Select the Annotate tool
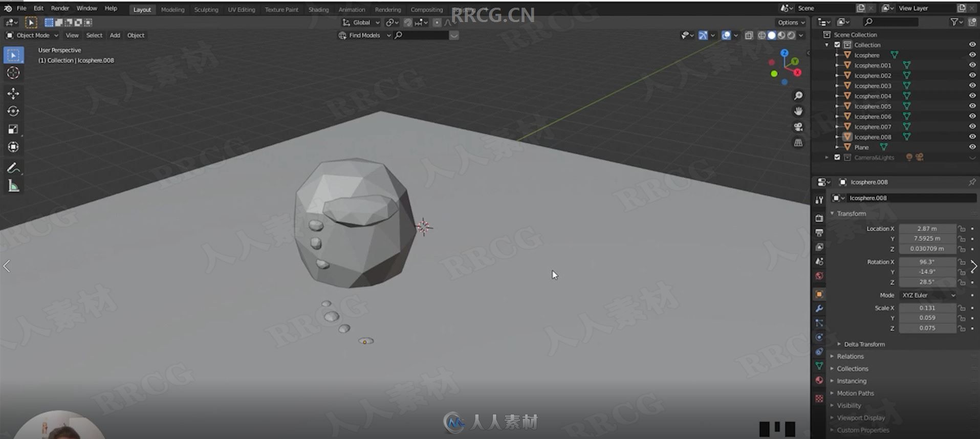Screen dimensions: 980x439 pos(13,168)
